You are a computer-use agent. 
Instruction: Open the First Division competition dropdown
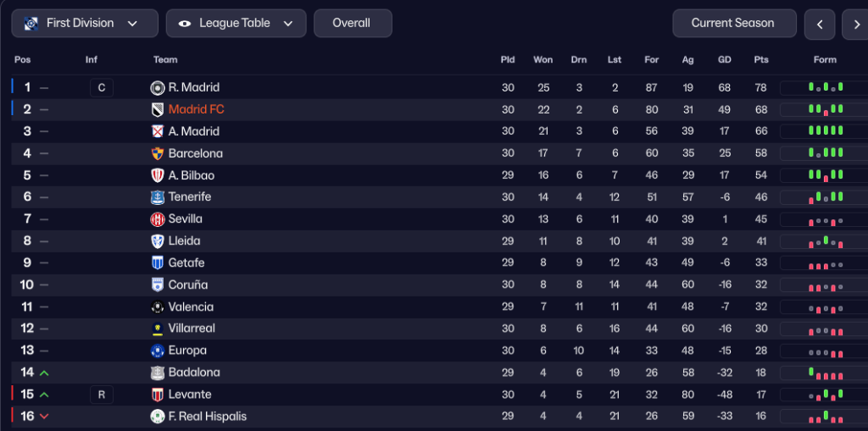(85, 24)
